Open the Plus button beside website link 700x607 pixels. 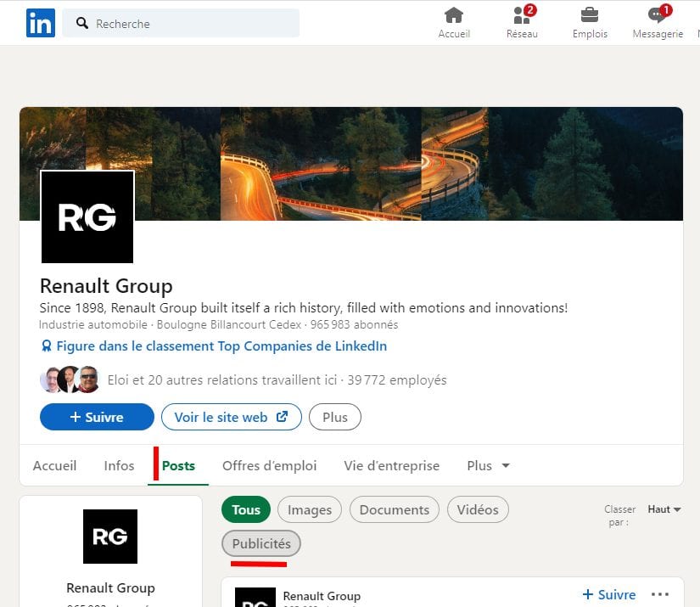click(x=335, y=417)
